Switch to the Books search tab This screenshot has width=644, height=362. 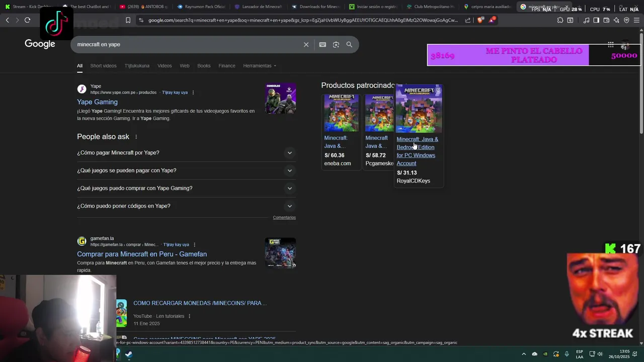pos(204,66)
